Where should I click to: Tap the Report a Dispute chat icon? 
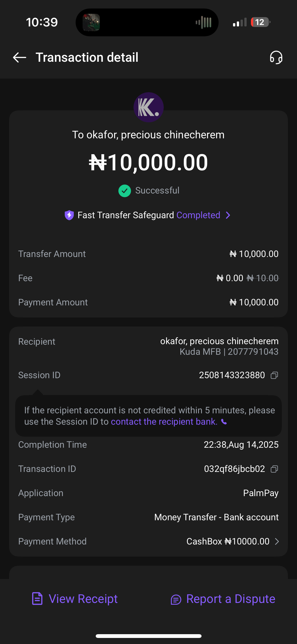click(176, 599)
